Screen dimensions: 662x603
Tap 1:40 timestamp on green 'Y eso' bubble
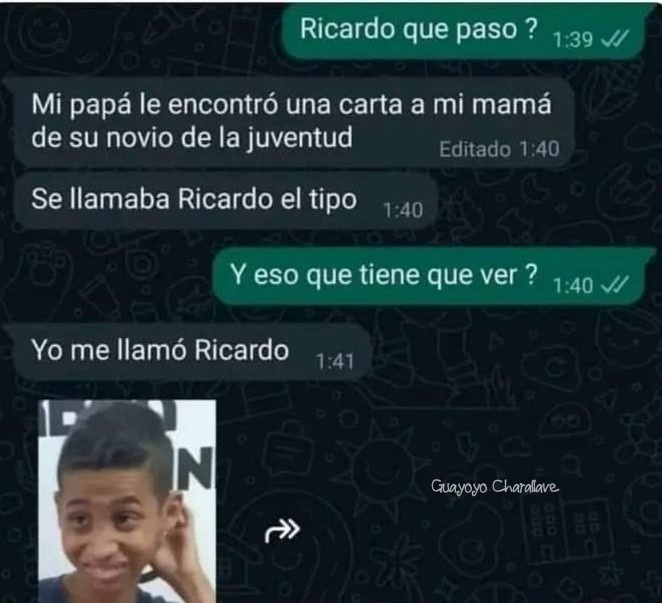[572, 286]
